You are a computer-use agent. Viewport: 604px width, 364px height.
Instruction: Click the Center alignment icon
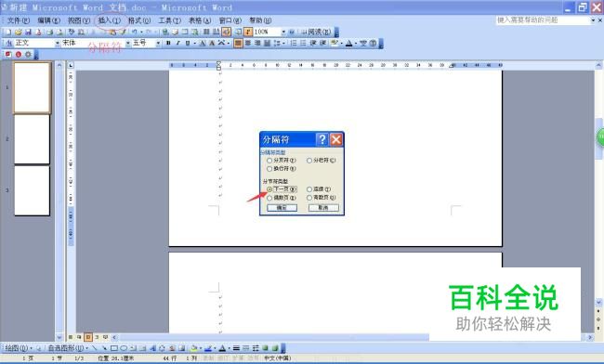pyautogui.click(x=248, y=43)
